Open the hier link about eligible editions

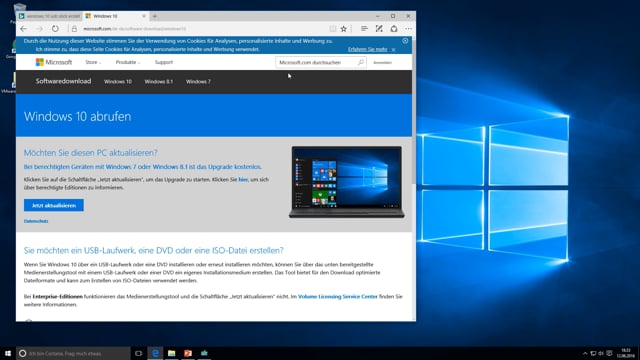(243, 179)
